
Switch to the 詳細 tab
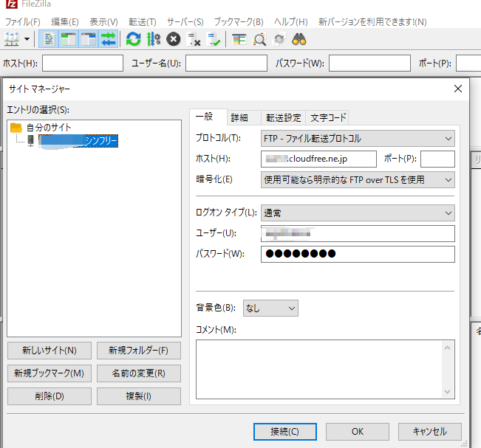239,117
